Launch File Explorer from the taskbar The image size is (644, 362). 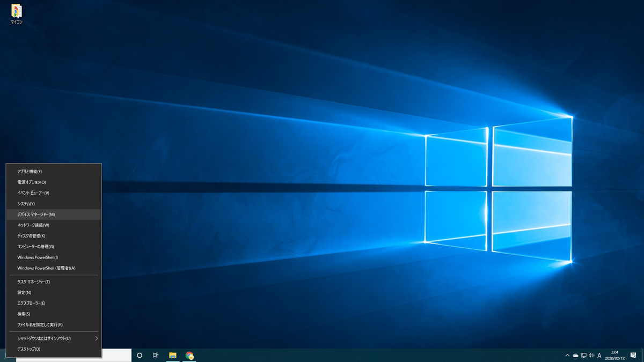tap(173, 355)
